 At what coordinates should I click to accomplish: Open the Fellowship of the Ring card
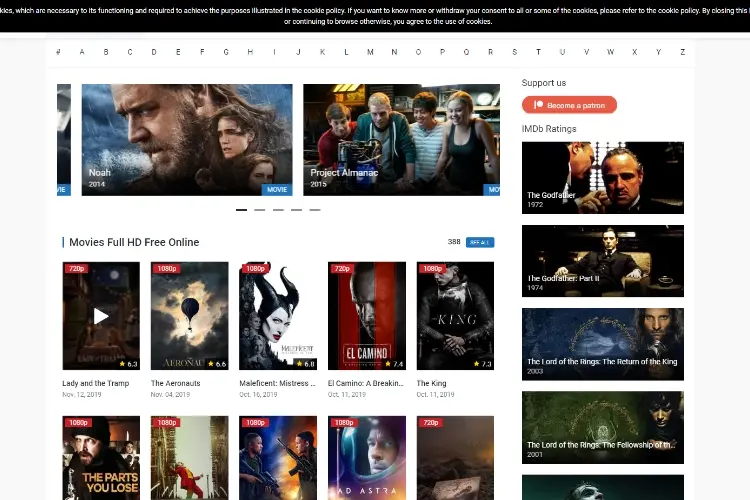coord(603,427)
